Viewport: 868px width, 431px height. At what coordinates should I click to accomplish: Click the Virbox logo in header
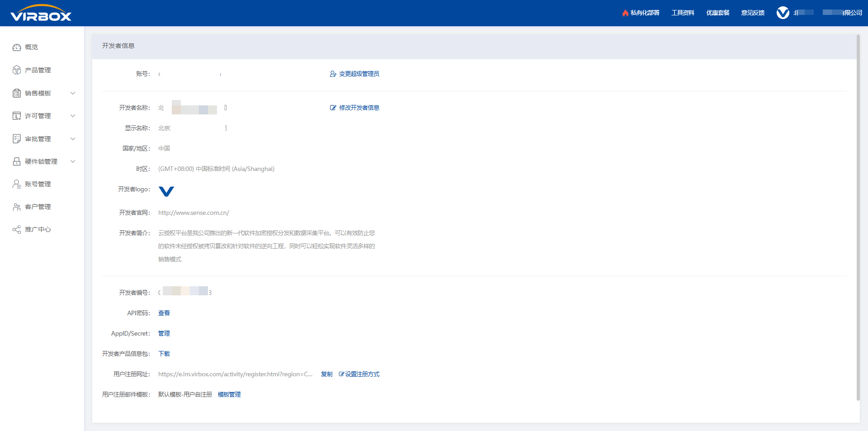pos(41,13)
